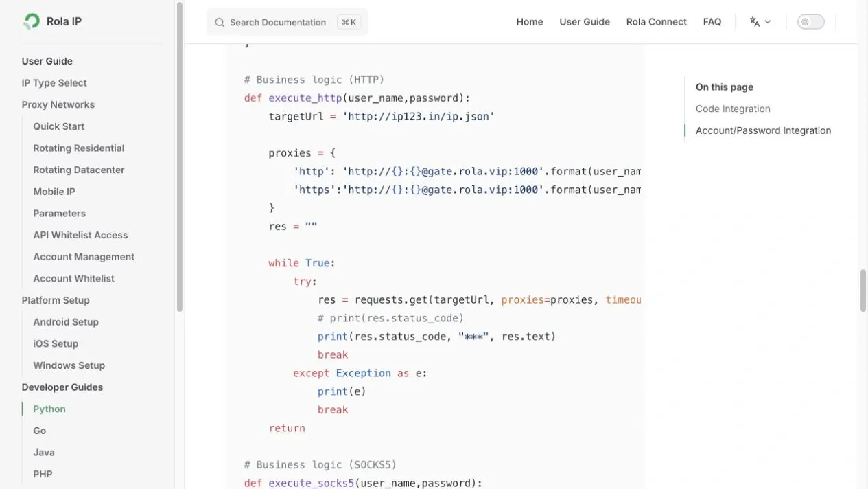Image resolution: width=868 pixels, height=489 pixels.
Task: Select User Guide in the sidebar
Action: point(47,61)
